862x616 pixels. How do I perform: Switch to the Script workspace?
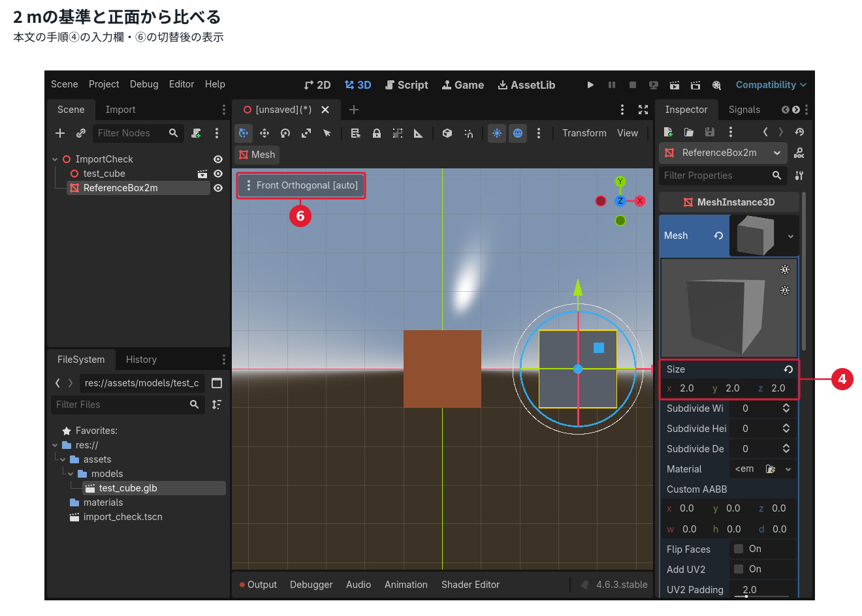point(407,85)
